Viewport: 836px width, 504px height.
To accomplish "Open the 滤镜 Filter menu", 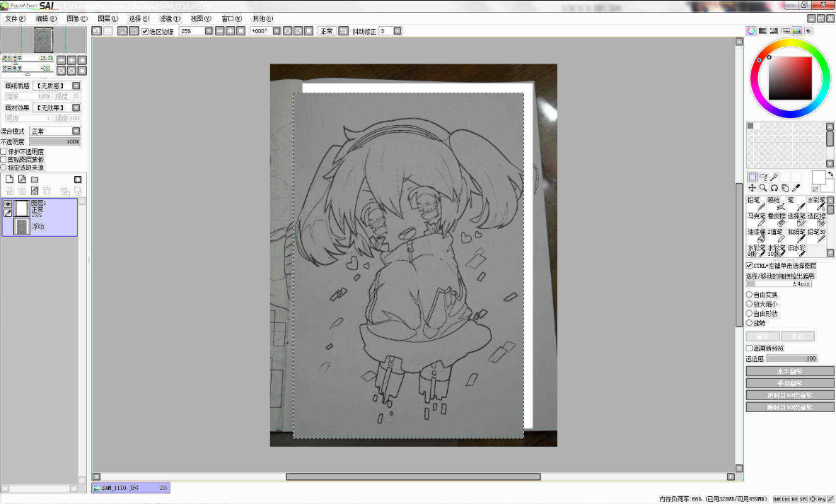I will (x=170, y=18).
